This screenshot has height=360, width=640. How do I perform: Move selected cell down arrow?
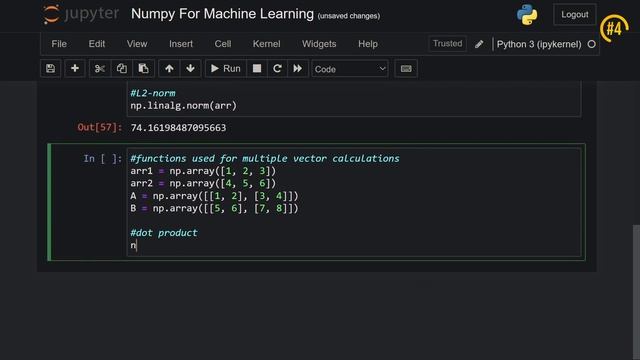pos(190,69)
